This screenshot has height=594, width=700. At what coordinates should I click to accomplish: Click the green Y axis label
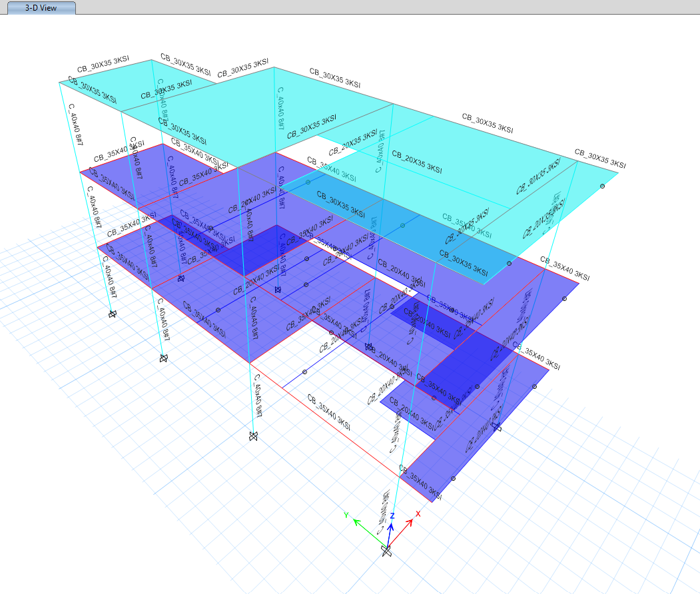pyautogui.click(x=346, y=515)
